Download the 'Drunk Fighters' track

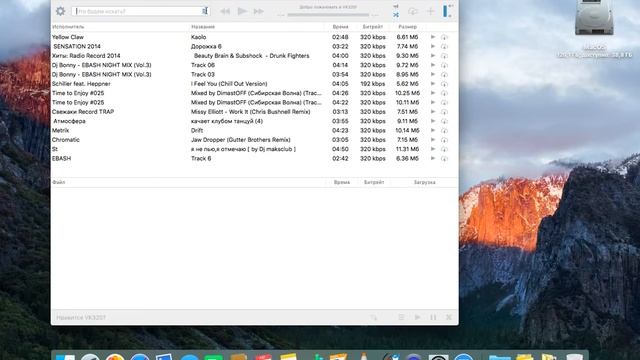[444, 56]
